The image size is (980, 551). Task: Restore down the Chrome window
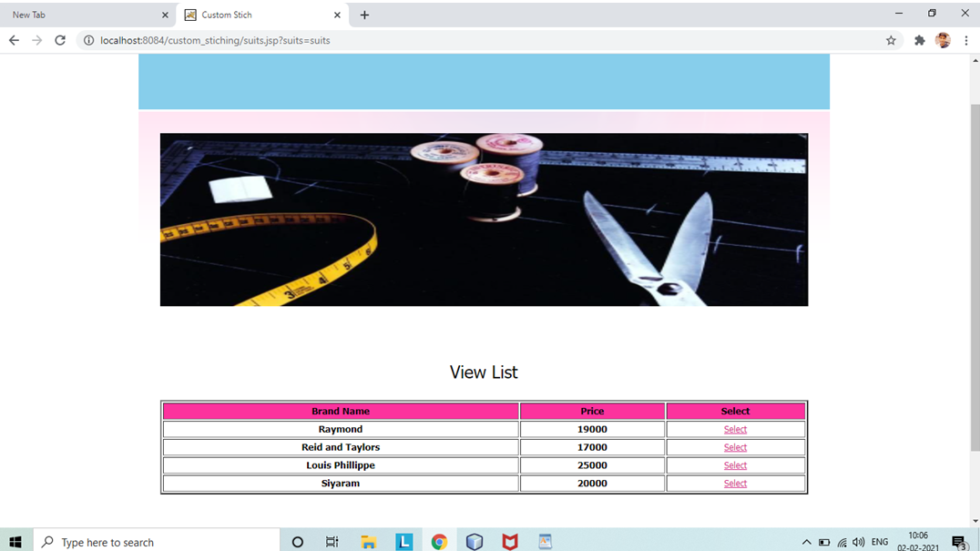click(x=932, y=13)
